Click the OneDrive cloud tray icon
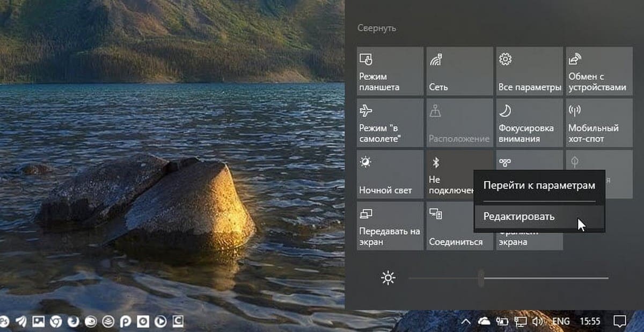This screenshot has height=332, width=644. click(484, 321)
